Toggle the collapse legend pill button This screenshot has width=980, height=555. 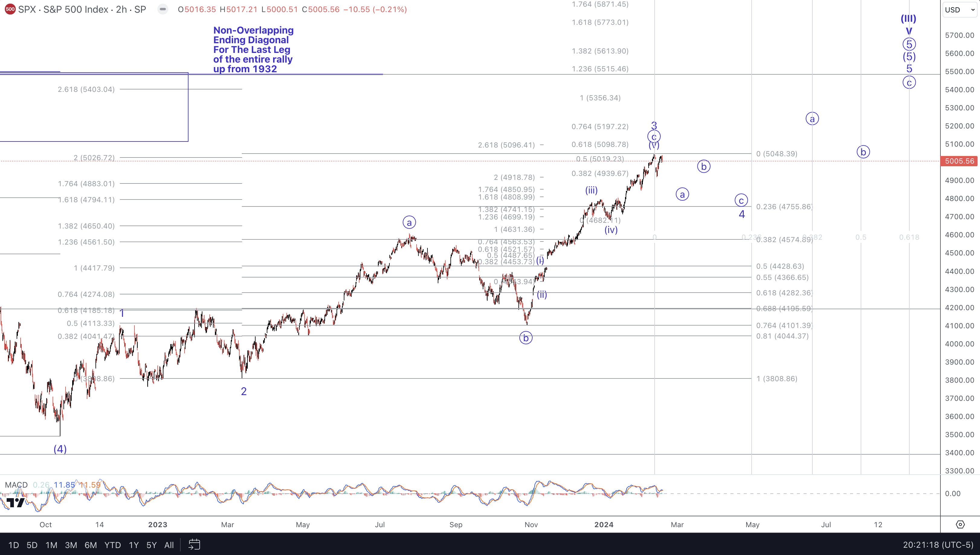(163, 9)
